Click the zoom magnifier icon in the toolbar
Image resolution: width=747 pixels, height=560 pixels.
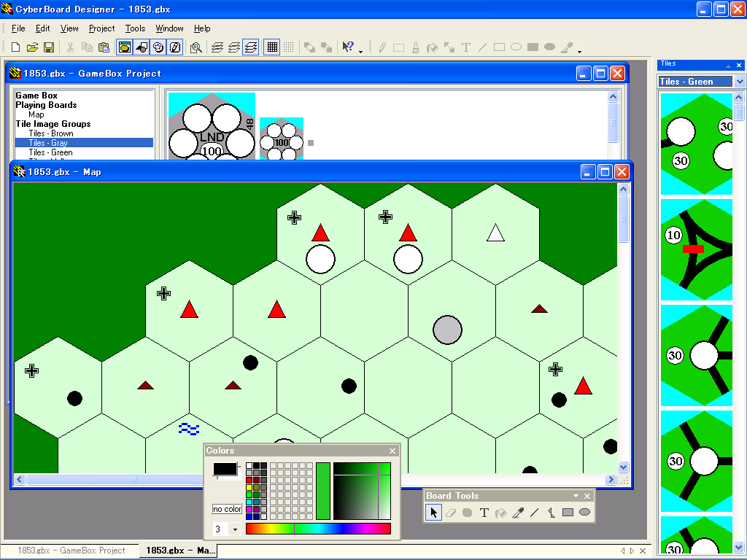(196, 47)
